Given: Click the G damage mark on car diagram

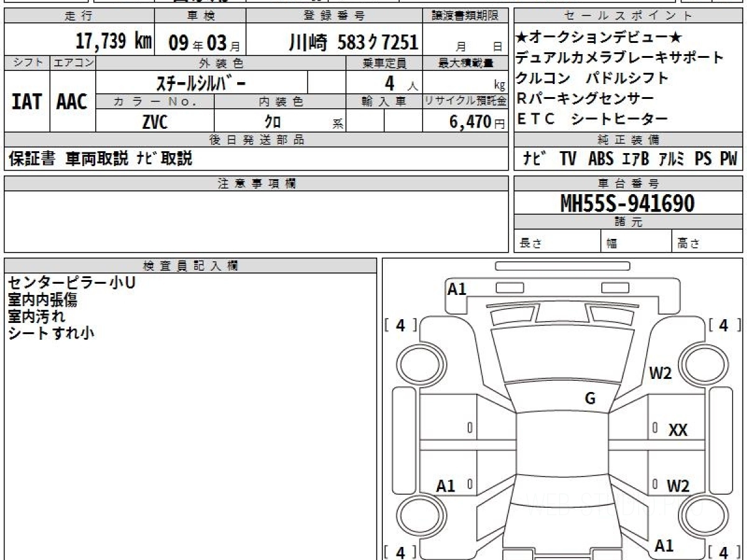Looking at the screenshot, I should [x=590, y=399].
